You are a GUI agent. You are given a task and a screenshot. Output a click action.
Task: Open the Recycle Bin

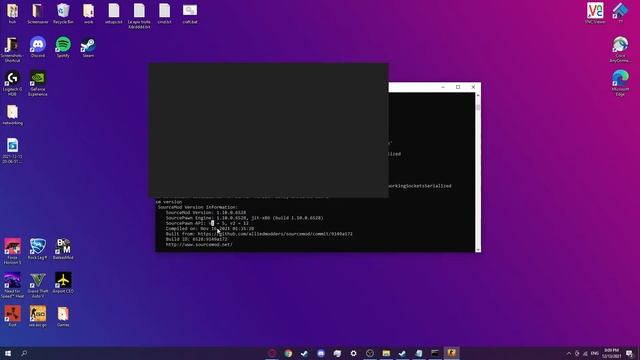pyautogui.click(x=63, y=13)
